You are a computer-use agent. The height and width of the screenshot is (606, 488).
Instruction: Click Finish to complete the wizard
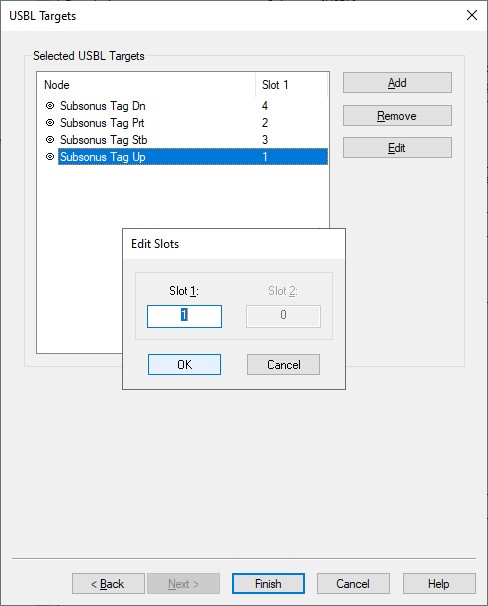[268, 584]
